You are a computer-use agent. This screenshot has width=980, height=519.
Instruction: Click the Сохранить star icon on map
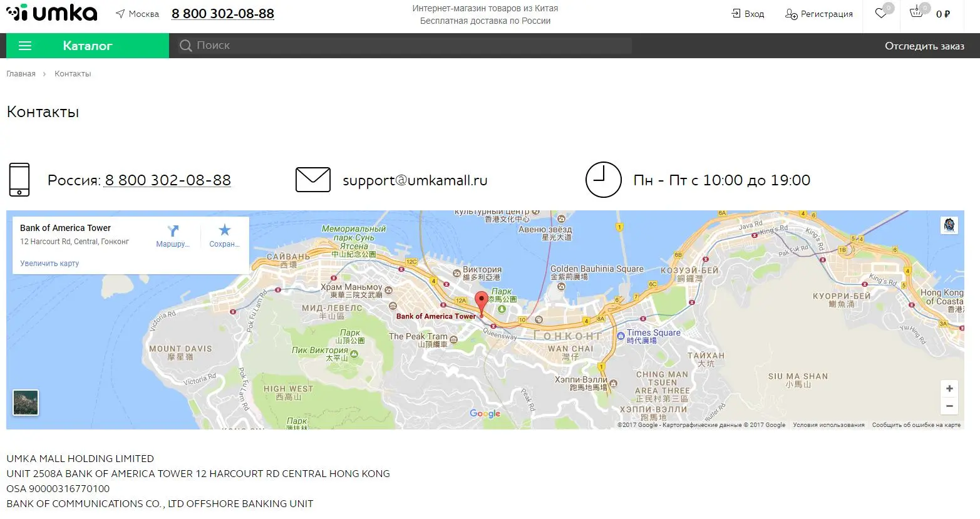coord(224,230)
